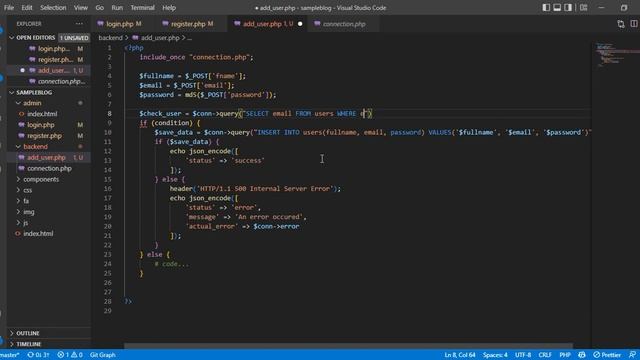Open the Help menu

169,8
